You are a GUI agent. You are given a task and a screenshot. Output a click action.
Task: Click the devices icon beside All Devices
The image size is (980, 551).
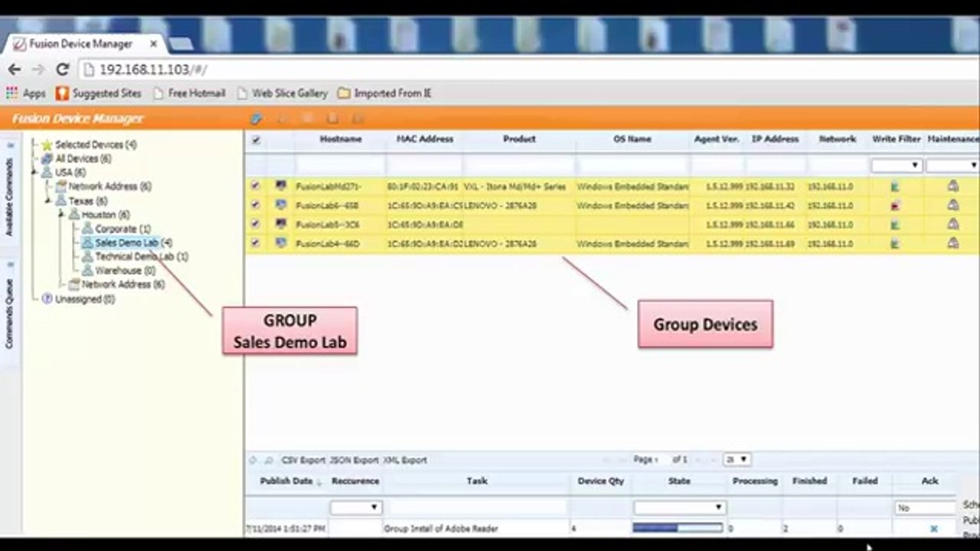(x=47, y=158)
